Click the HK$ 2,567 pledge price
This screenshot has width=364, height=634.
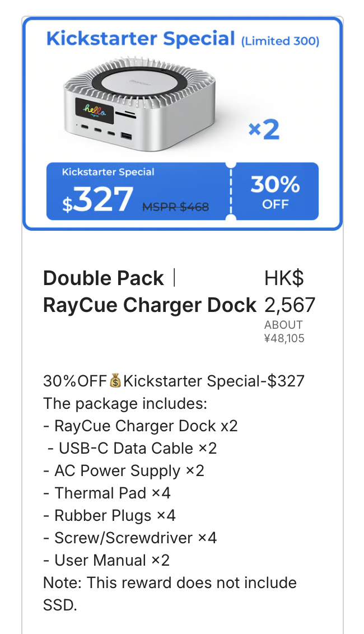290,292
